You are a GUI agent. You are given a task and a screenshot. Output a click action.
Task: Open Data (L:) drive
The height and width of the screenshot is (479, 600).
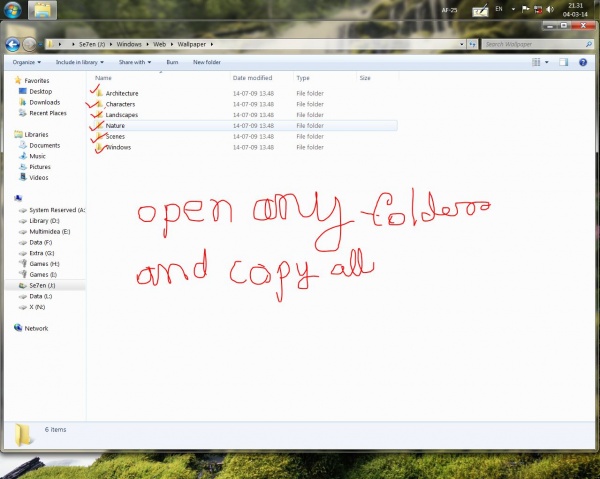pos(41,296)
